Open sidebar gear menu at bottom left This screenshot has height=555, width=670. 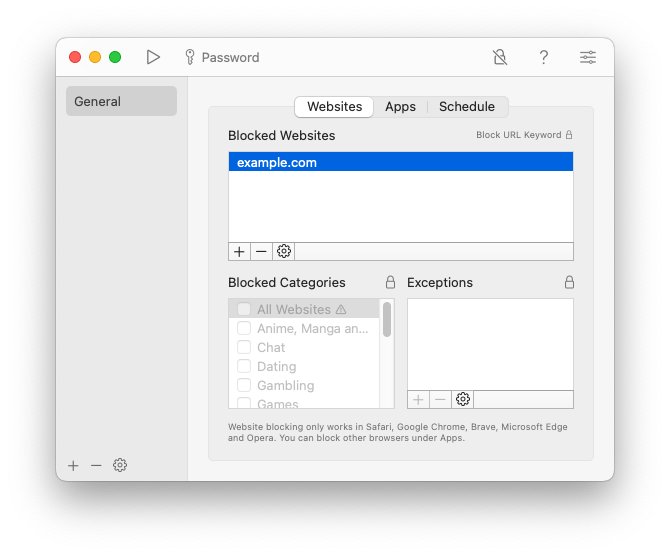click(120, 465)
